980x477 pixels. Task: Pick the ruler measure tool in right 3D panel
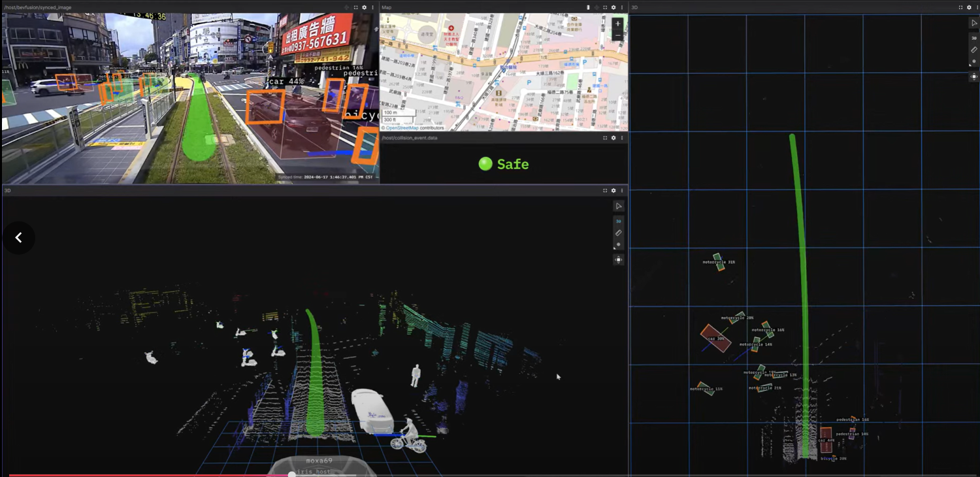[974, 50]
